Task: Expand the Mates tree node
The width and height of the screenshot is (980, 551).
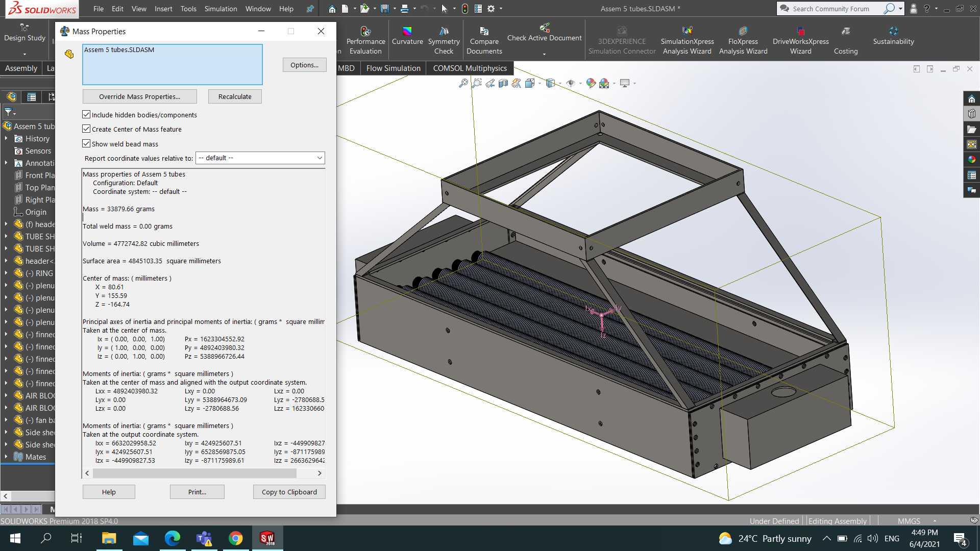Action: pos(6,457)
